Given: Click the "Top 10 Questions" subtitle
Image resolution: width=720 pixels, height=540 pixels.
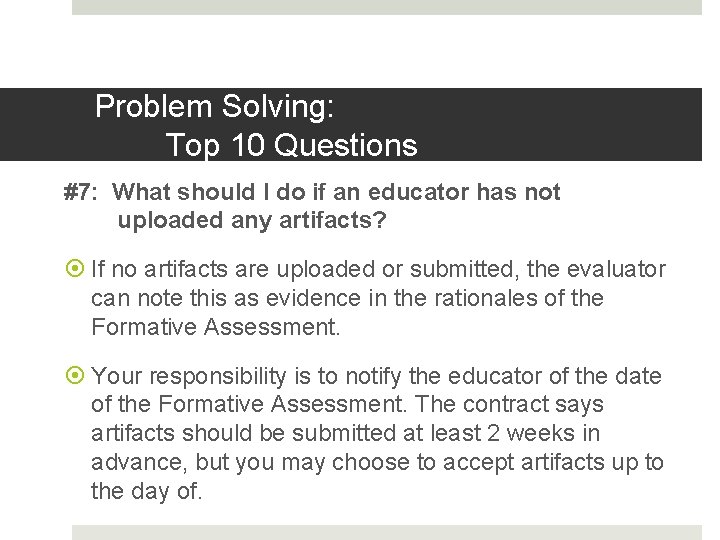Looking at the screenshot, I should pyautogui.click(x=291, y=145).
